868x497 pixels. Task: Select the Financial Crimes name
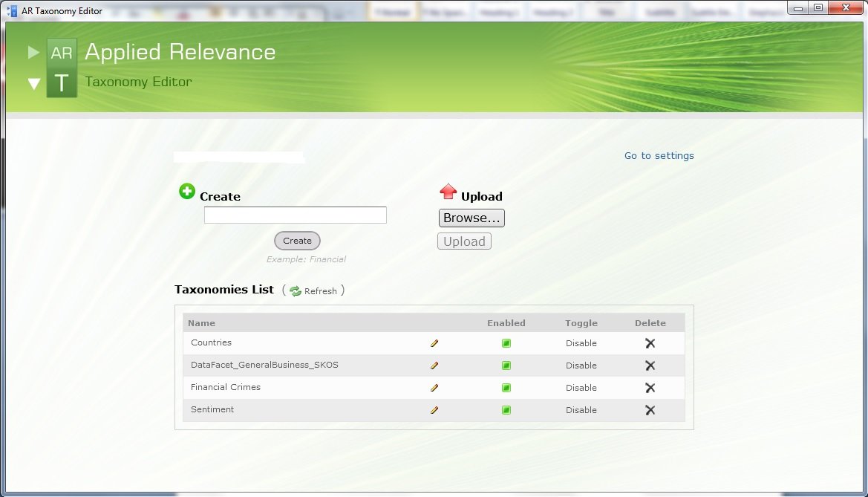pos(225,387)
